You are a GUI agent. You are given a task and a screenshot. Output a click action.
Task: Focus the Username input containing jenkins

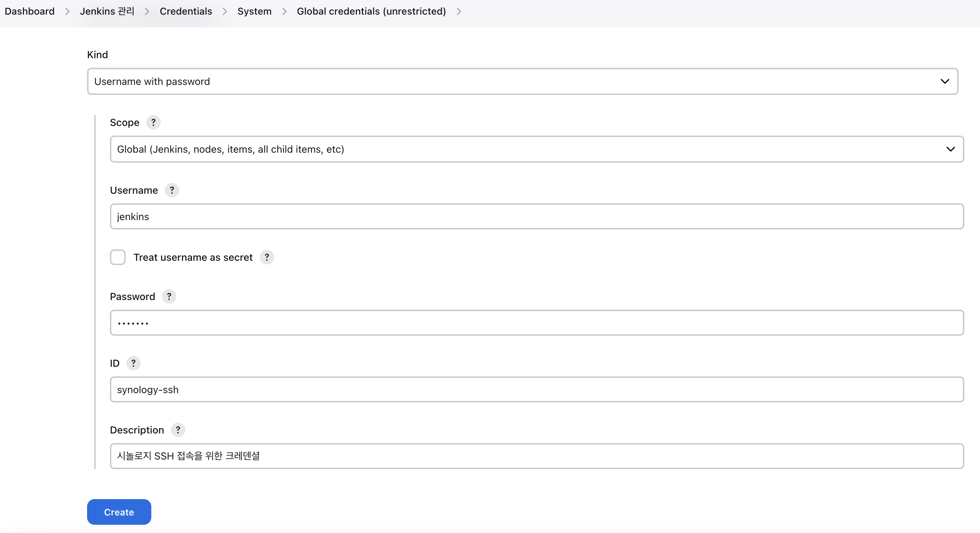[x=536, y=217]
